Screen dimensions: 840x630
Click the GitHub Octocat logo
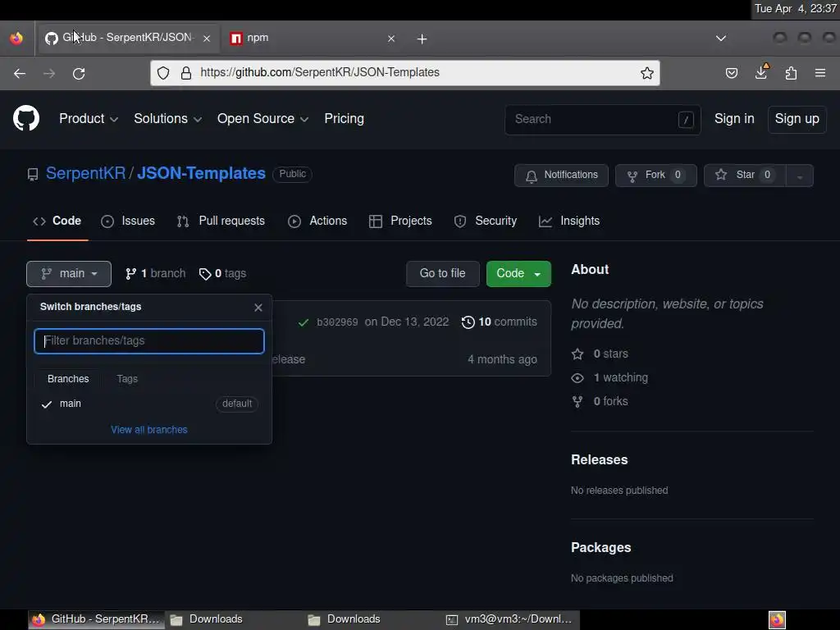[x=26, y=118]
